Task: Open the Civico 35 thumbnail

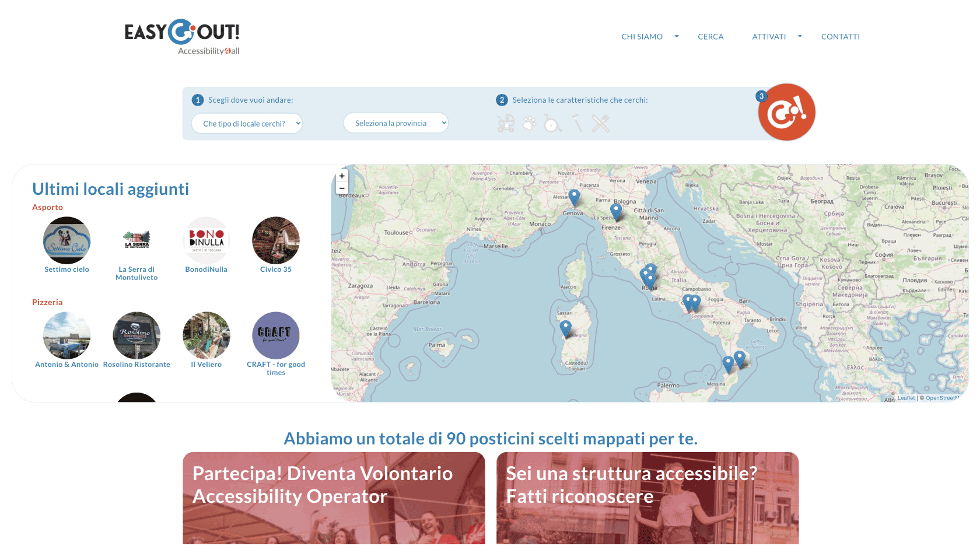Action: pos(276,240)
